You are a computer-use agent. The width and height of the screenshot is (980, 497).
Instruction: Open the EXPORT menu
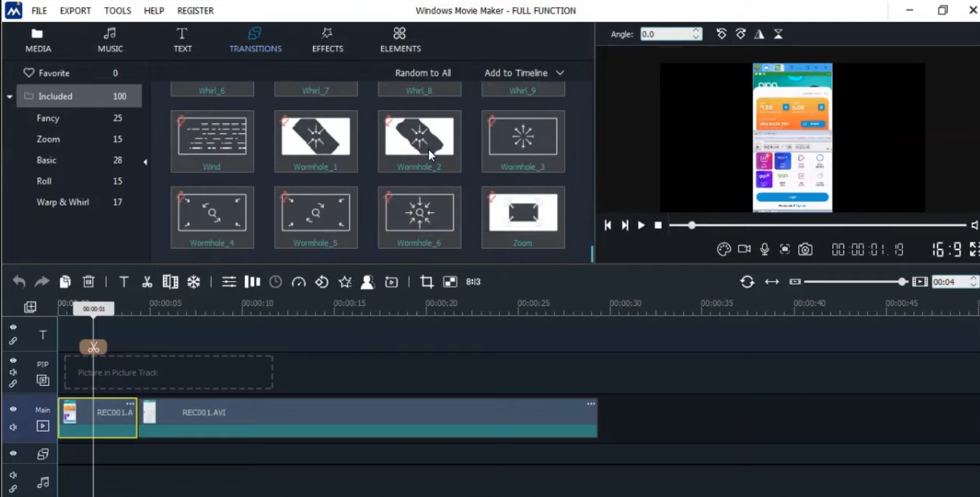tap(75, 10)
